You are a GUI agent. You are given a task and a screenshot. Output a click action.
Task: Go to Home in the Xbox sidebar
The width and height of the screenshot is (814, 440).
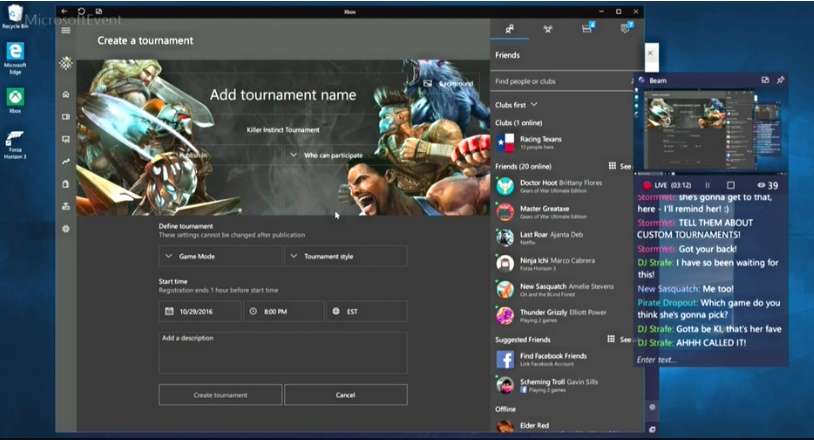click(x=66, y=94)
